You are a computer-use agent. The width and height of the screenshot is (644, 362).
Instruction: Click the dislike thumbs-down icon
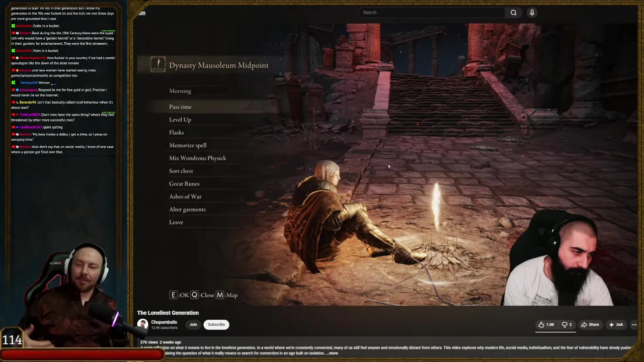pyautogui.click(x=567, y=325)
